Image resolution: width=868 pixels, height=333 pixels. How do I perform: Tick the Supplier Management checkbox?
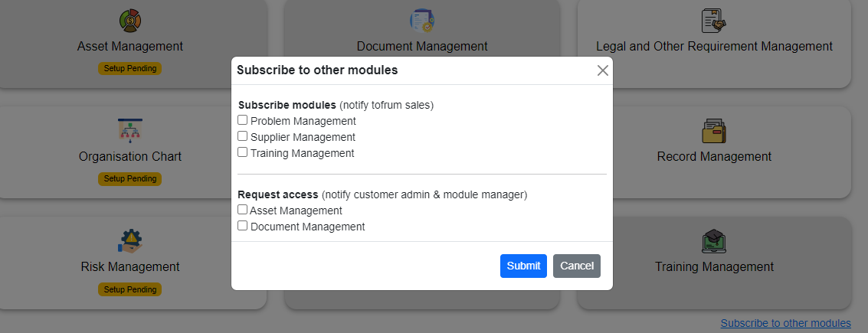point(243,136)
